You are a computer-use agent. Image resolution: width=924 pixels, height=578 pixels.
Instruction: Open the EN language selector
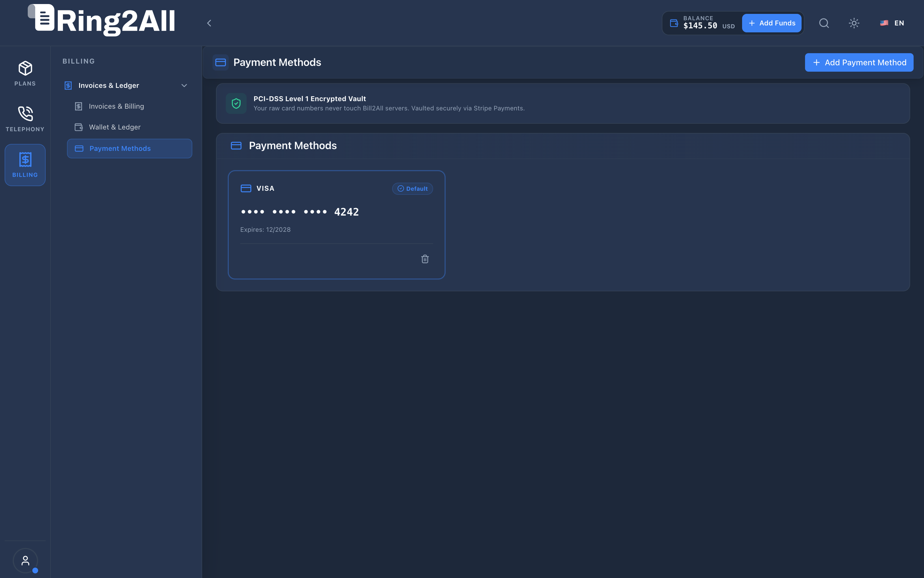click(x=892, y=23)
